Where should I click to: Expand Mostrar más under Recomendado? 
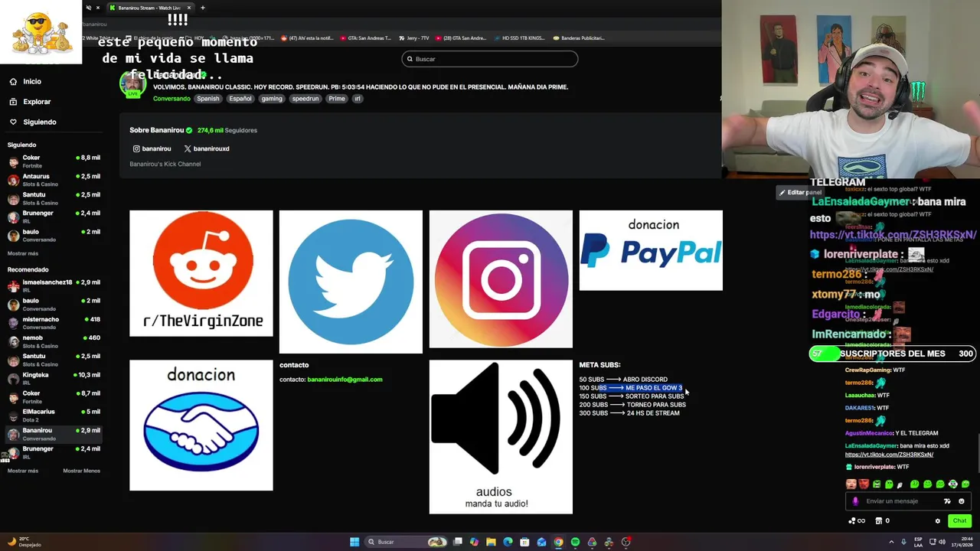[22, 471]
